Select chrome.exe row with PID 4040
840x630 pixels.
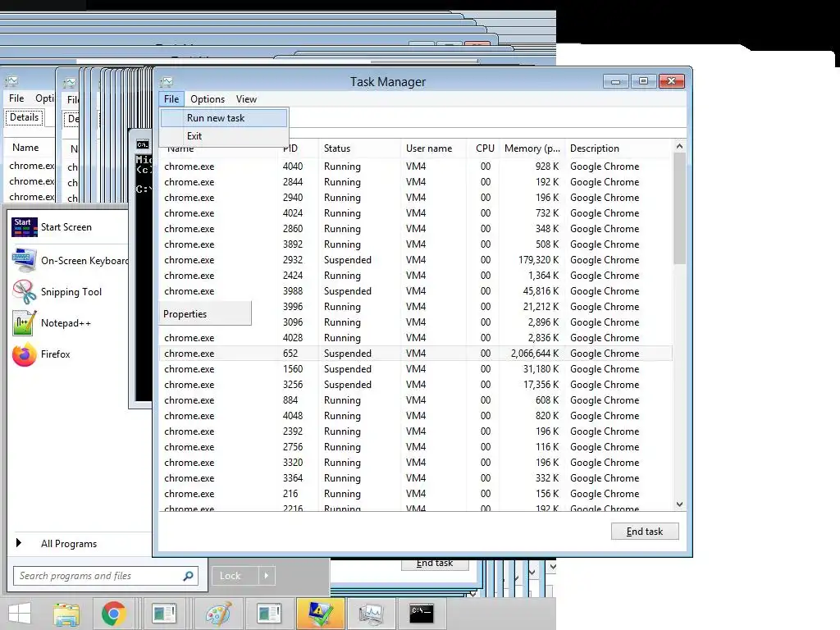(x=415, y=167)
